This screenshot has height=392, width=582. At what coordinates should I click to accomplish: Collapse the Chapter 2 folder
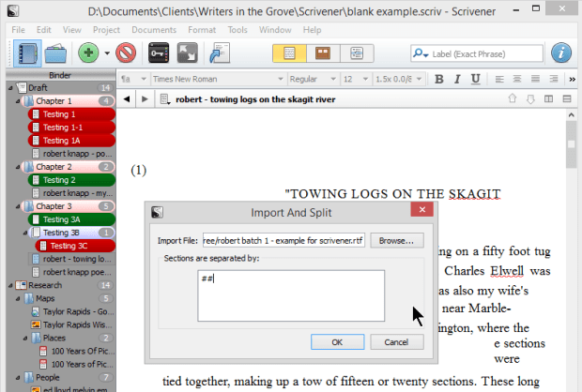pyautogui.click(x=18, y=167)
